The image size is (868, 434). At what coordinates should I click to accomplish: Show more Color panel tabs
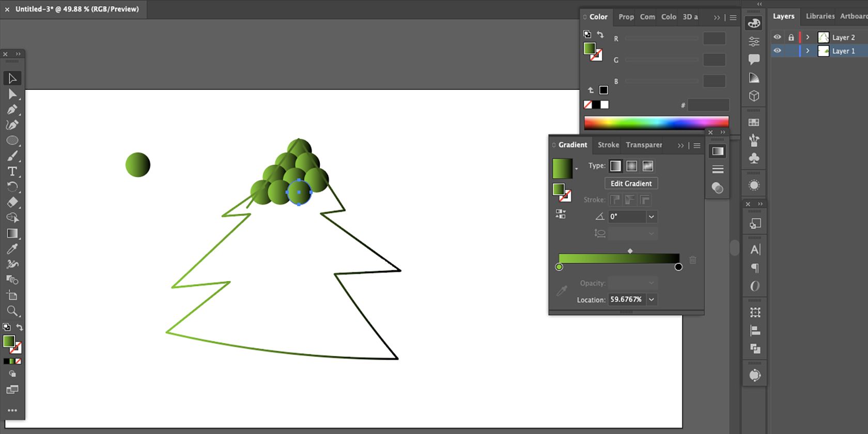click(x=717, y=17)
